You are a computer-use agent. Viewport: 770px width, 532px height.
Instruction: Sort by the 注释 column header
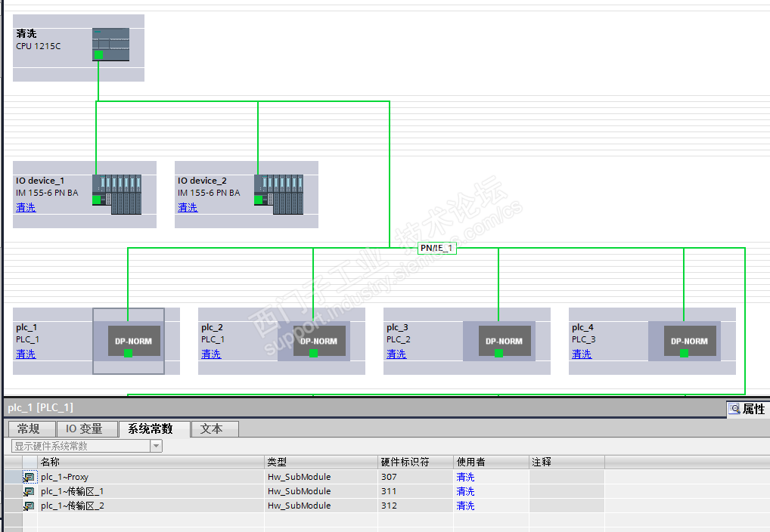click(x=567, y=462)
